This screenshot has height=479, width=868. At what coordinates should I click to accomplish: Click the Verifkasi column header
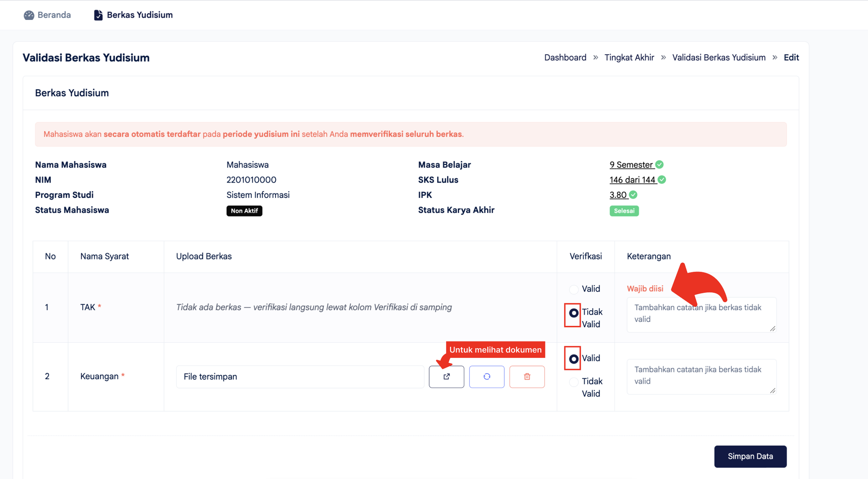[585, 256]
